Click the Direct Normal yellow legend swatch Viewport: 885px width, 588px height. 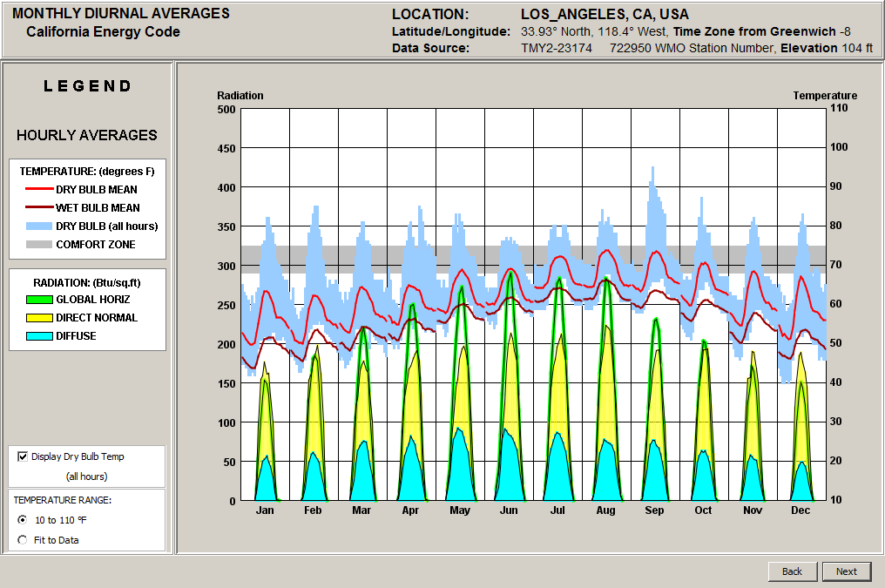point(37,318)
